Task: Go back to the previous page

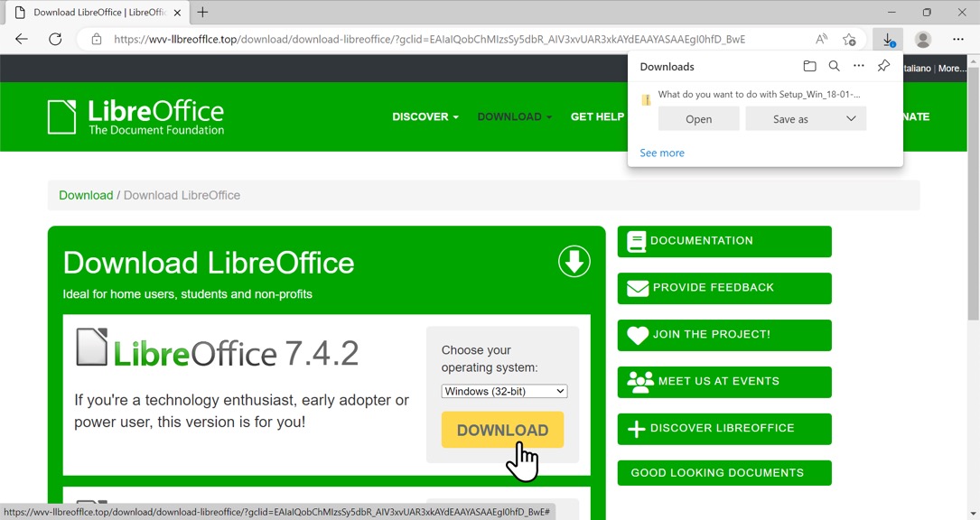Action: click(x=22, y=39)
